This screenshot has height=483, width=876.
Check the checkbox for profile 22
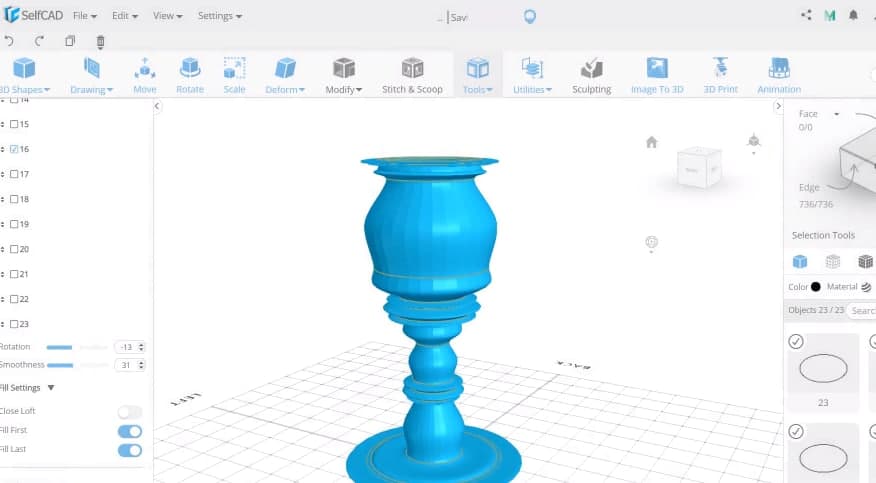point(14,299)
